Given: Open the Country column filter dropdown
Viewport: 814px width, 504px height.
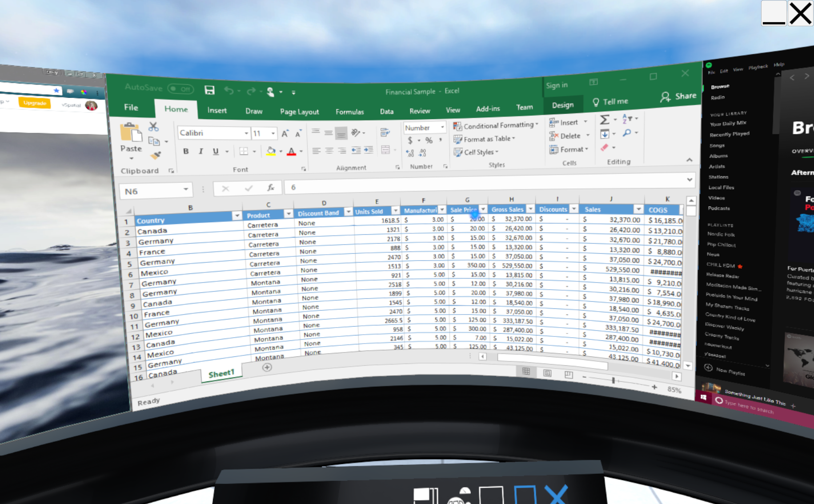Looking at the screenshot, I should pyautogui.click(x=237, y=216).
